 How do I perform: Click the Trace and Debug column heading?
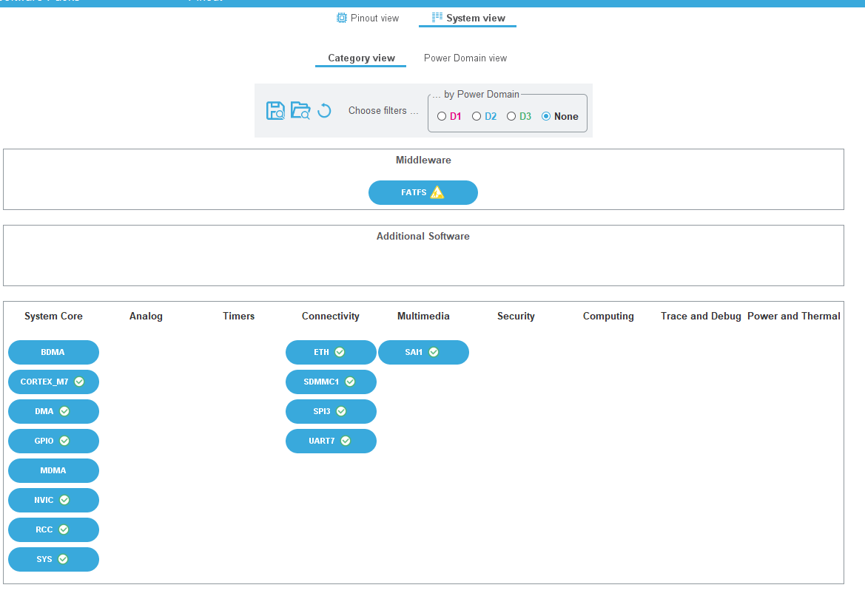coord(701,316)
